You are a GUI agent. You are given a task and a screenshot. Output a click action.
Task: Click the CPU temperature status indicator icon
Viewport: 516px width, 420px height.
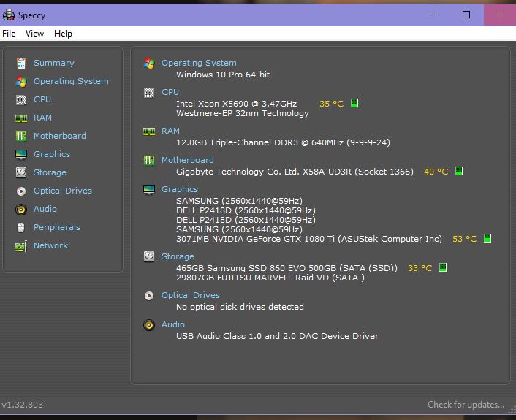pyautogui.click(x=354, y=103)
